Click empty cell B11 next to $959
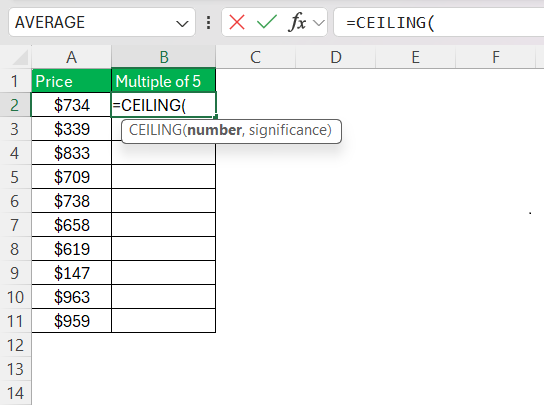Screen dimensions: 544x405 pos(164,321)
